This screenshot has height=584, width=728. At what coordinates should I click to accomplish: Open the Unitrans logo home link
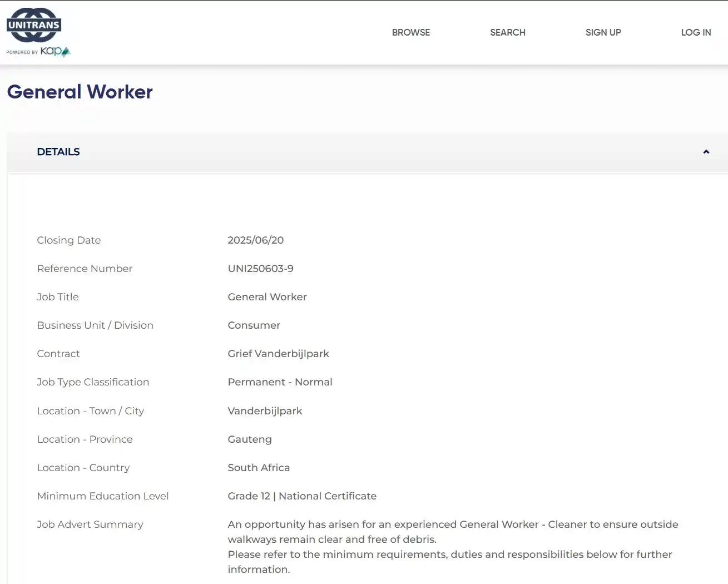[x=38, y=32]
